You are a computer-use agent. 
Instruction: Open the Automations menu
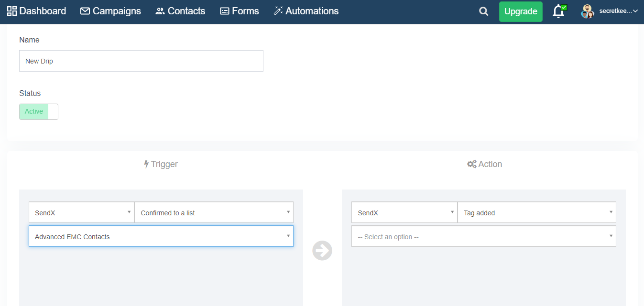point(306,11)
